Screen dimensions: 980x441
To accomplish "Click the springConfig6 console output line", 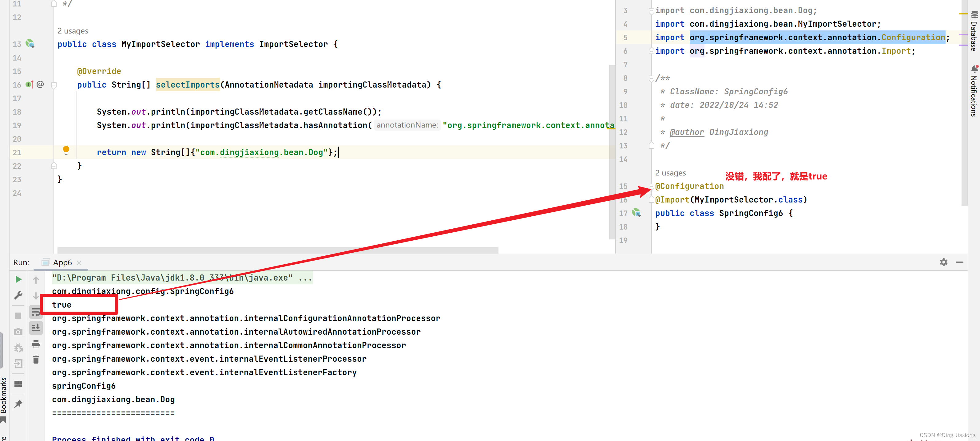I will pos(84,386).
